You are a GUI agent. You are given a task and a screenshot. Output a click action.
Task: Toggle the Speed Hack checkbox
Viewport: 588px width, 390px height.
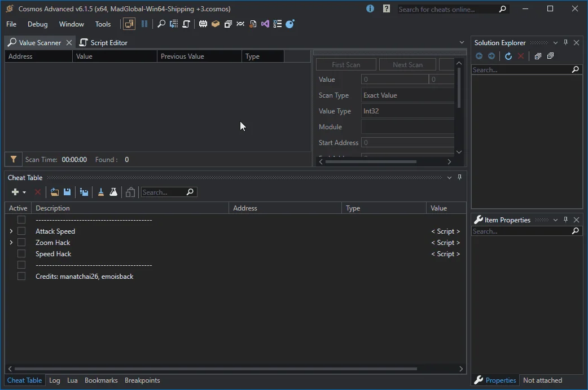click(21, 253)
